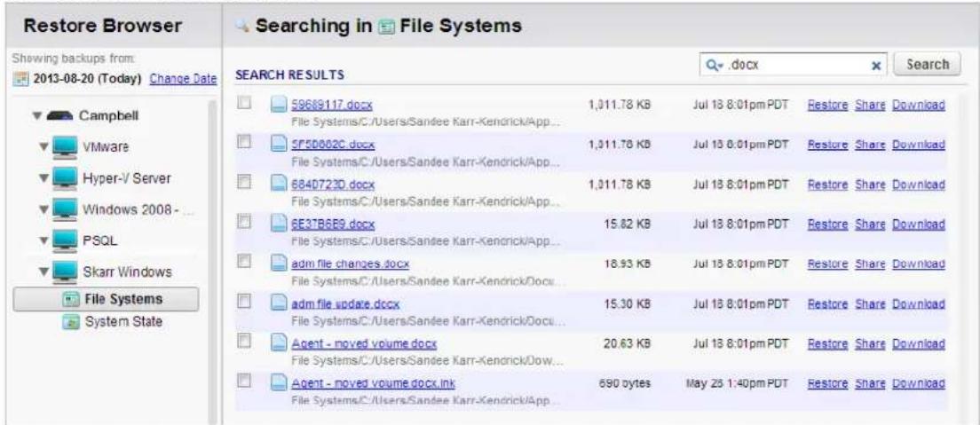Click the 15.30 KB size value

626,304
